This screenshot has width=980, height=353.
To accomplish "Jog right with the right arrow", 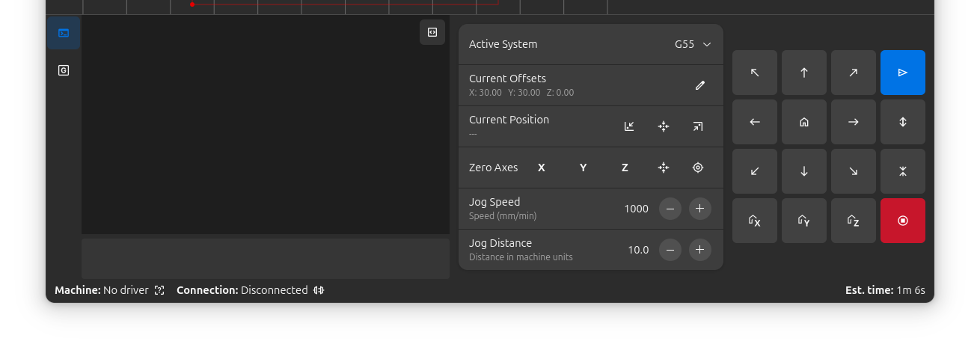I will click(x=853, y=122).
